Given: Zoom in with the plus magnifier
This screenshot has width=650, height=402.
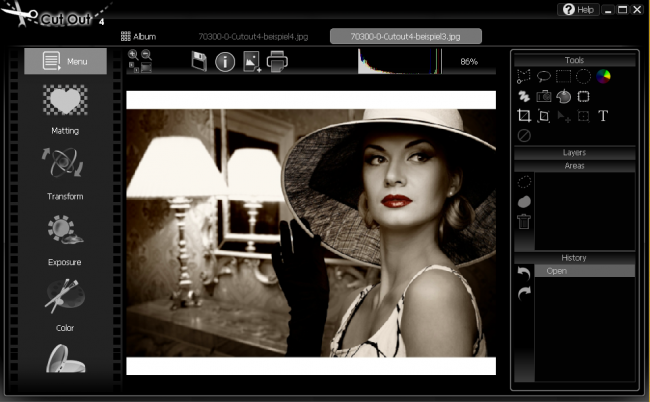Looking at the screenshot, I should pos(133,55).
